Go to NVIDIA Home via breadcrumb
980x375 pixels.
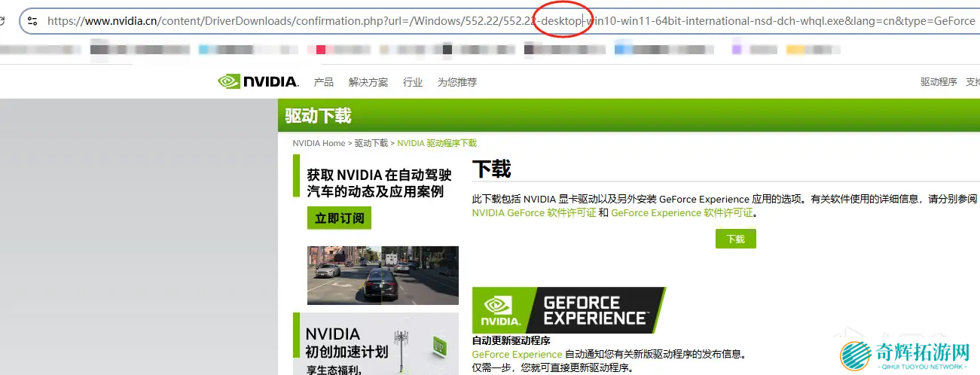coord(319,143)
